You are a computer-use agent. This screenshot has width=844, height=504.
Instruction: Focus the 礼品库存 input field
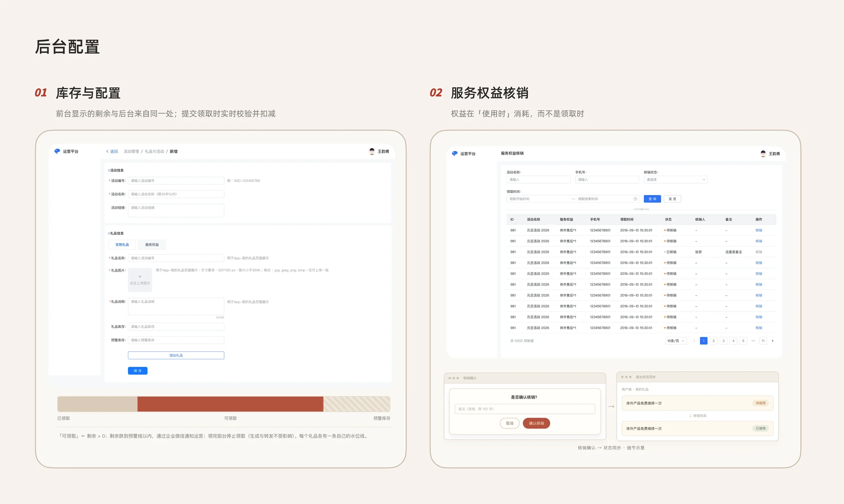176,327
